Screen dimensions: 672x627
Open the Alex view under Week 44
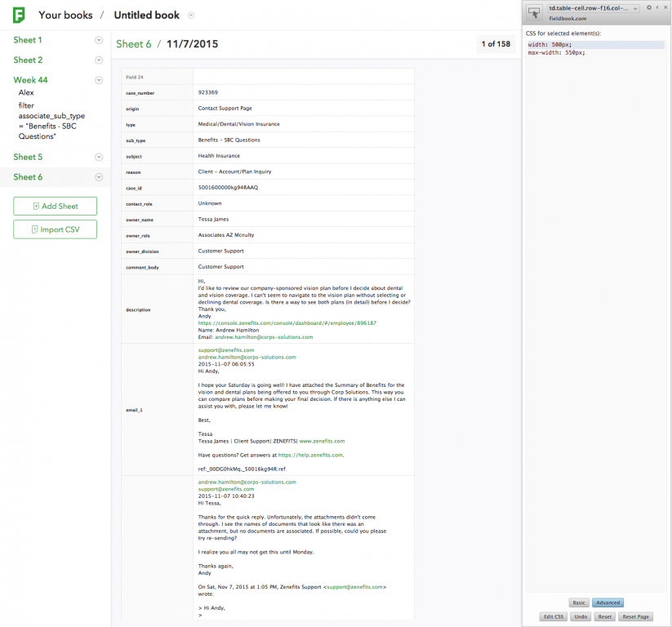(x=26, y=92)
